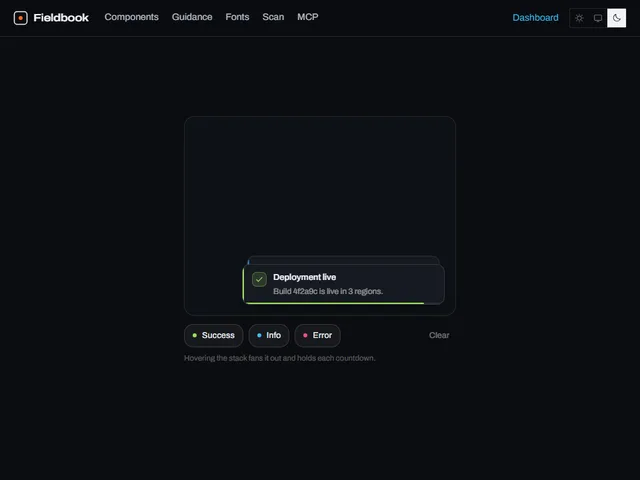Go to the Guidance page
This screenshot has height=480, width=640.
coord(192,17)
